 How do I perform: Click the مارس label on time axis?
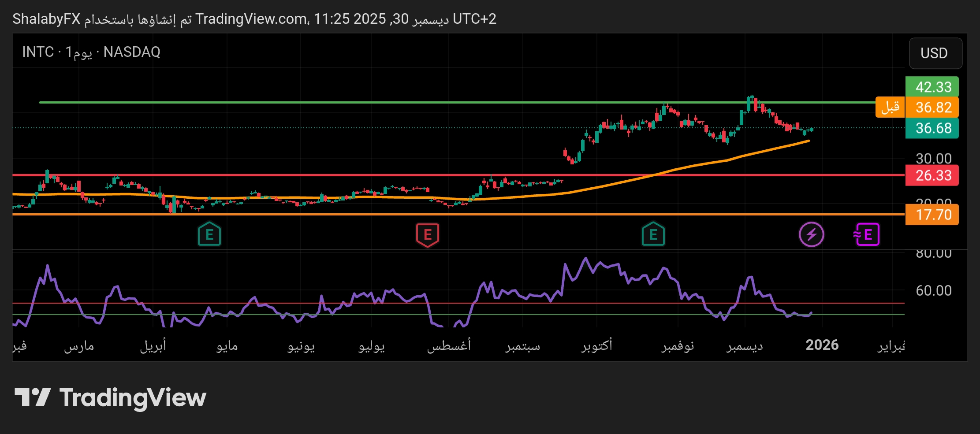[79, 346]
